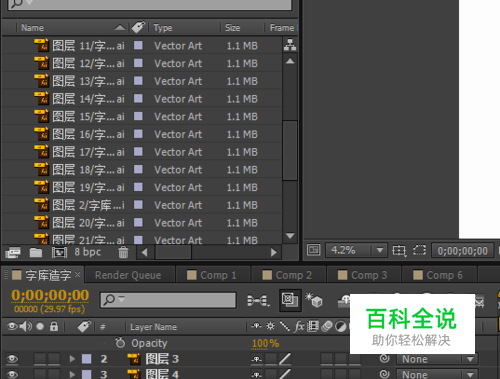The width and height of the screenshot is (500, 379).
Task: Click timeline timecode 0;00;00;00
Action: tap(50, 295)
